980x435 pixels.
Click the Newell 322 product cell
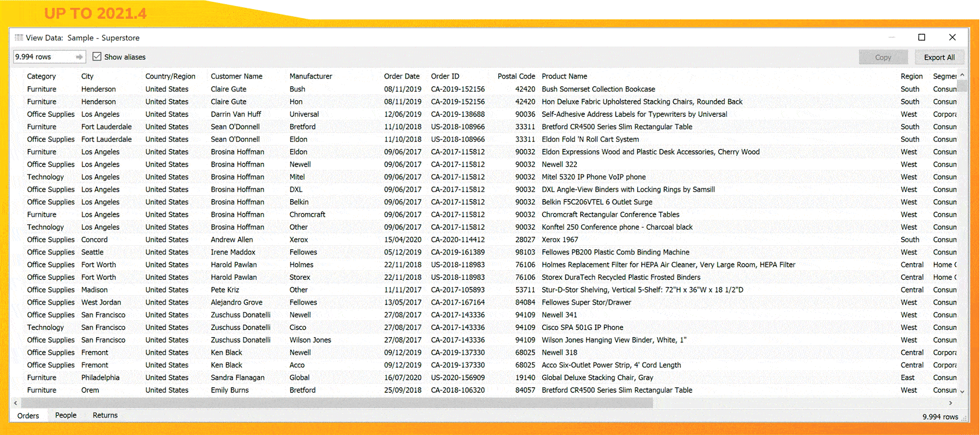559,164
